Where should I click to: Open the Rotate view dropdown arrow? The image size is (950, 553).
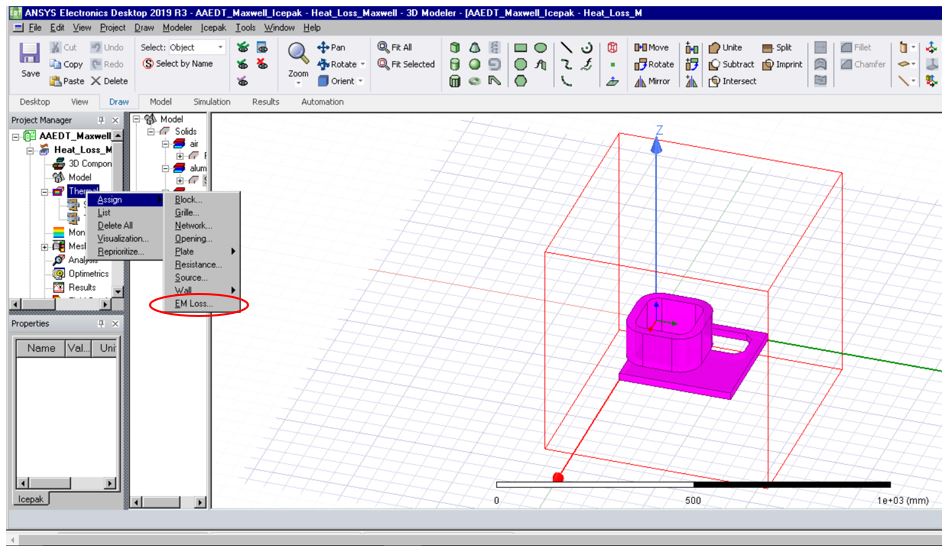coord(363,64)
